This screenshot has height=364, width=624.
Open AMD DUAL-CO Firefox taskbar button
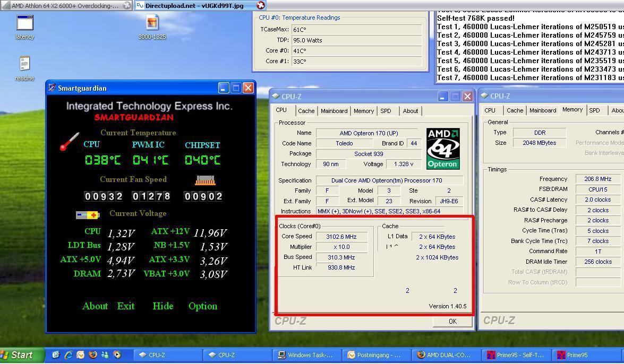click(x=446, y=355)
